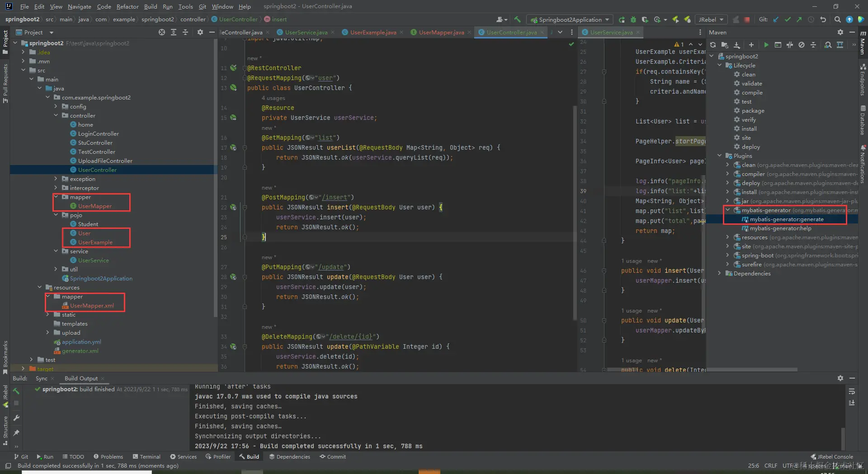Expand the config package node
The height and width of the screenshot is (474, 868).
pyautogui.click(x=56, y=106)
